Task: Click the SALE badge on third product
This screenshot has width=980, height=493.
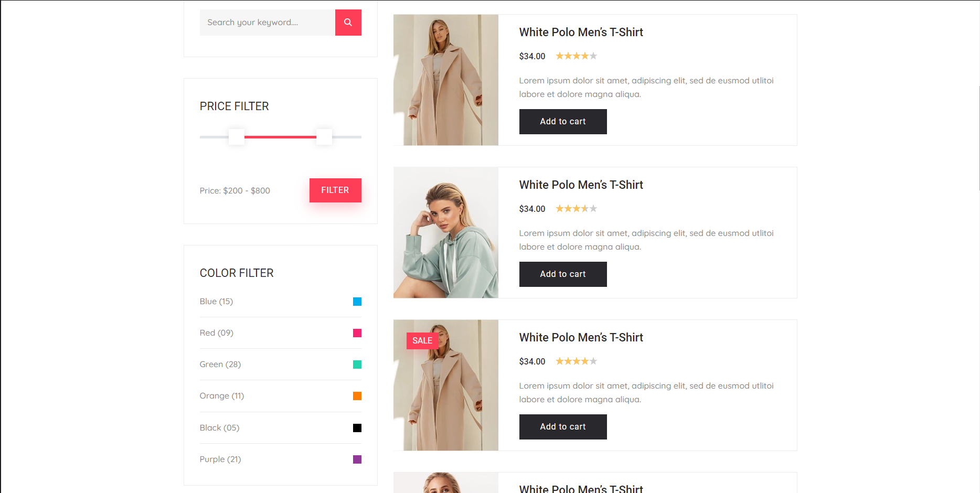Action: coord(422,341)
